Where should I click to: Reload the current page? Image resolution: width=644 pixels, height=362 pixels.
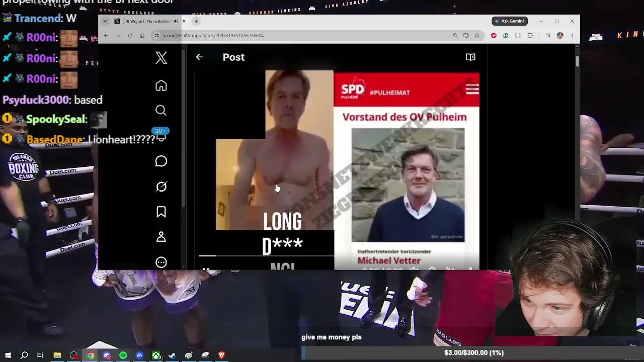click(x=130, y=36)
